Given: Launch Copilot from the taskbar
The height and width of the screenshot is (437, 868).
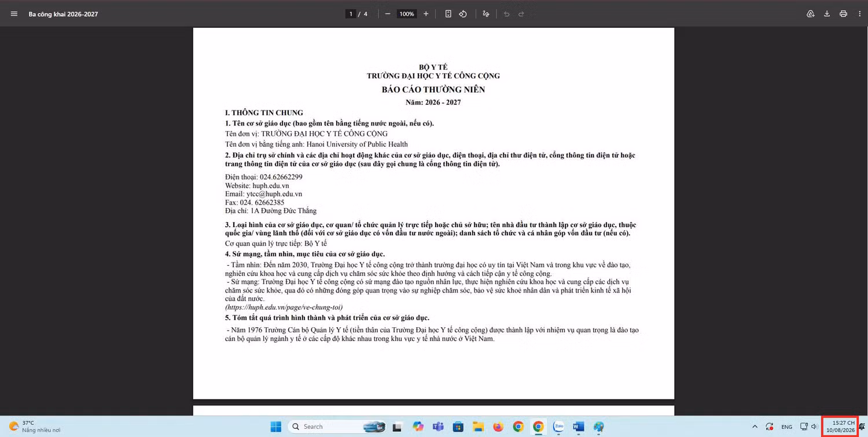Looking at the screenshot, I should [x=418, y=427].
